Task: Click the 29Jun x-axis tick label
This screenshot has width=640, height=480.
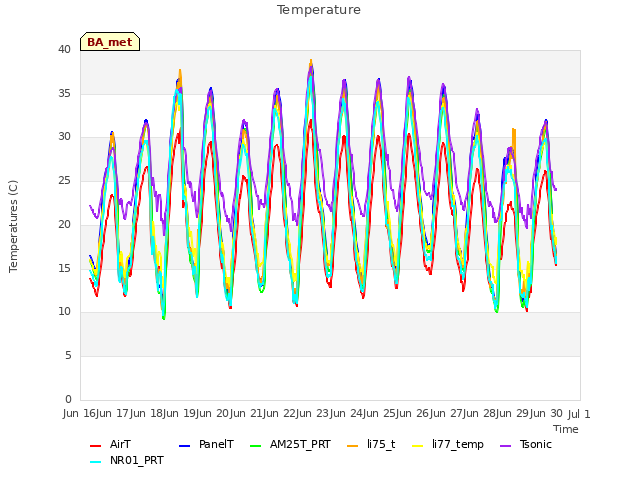Action: click(531, 414)
